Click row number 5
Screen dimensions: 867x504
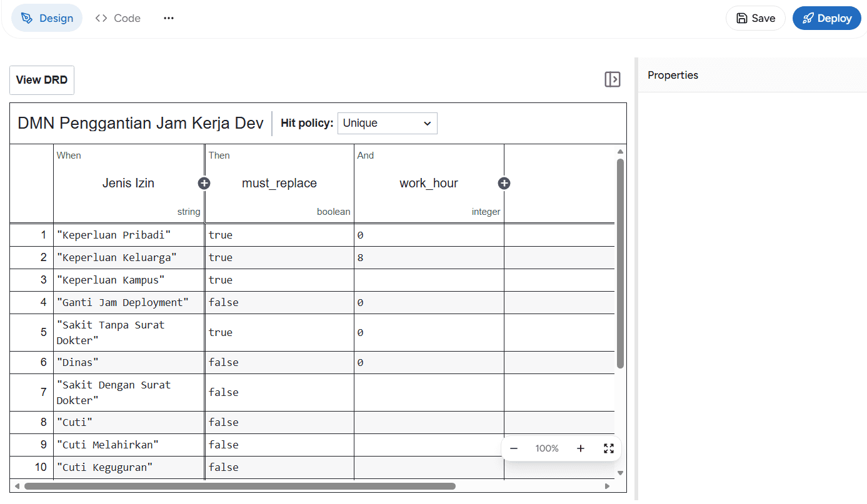coord(32,333)
